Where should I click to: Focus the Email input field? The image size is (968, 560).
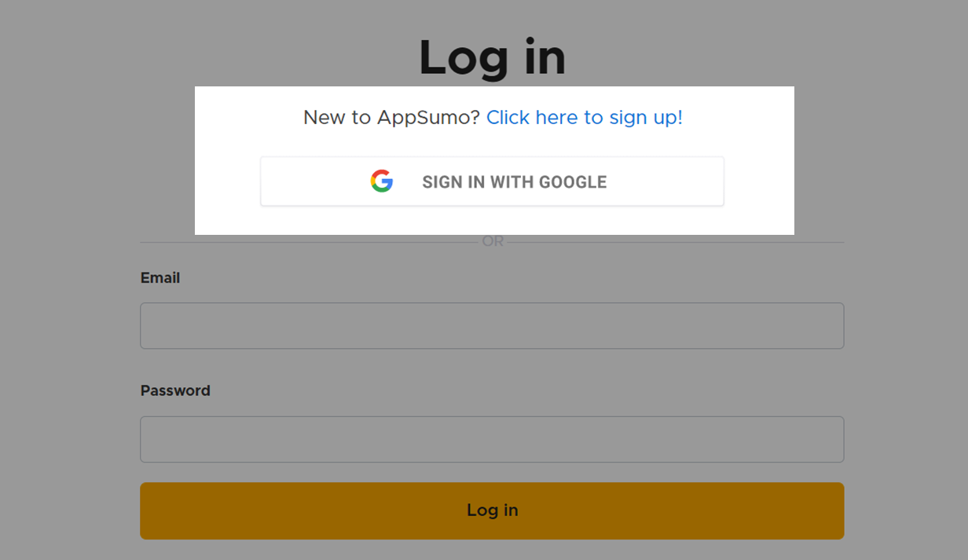coord(492,326)
